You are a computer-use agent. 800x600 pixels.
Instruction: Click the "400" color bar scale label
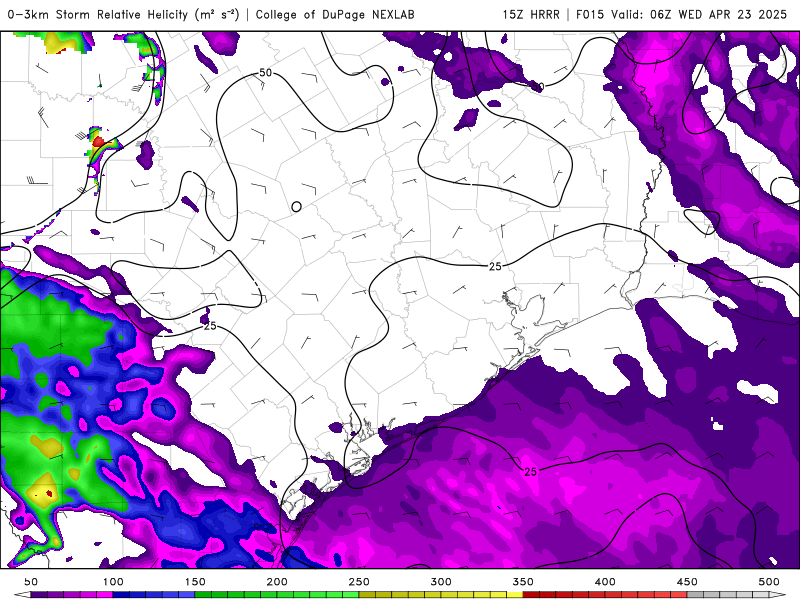[605, 582]
